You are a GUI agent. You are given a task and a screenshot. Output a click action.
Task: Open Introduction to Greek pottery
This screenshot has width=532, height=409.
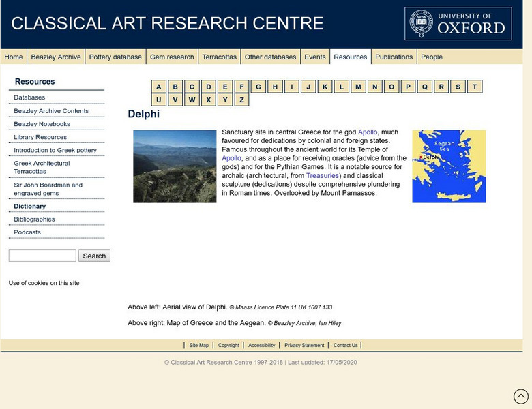click(x=57, y=150)
